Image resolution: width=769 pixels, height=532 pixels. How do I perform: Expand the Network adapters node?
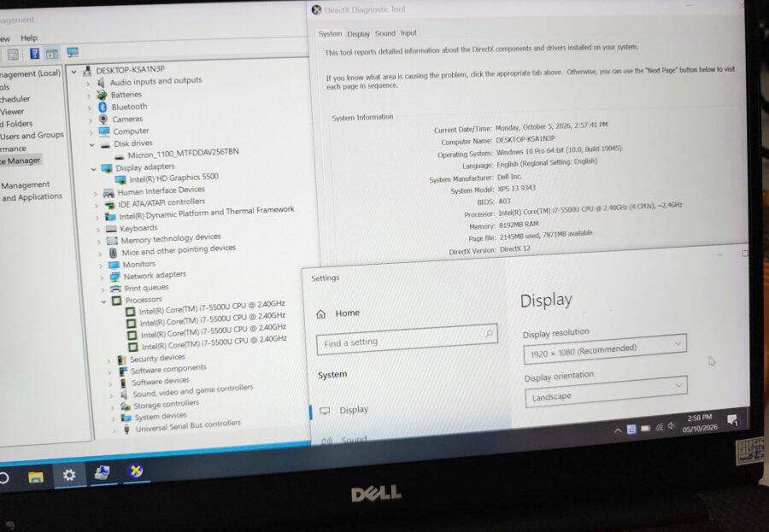coord(101,278)
